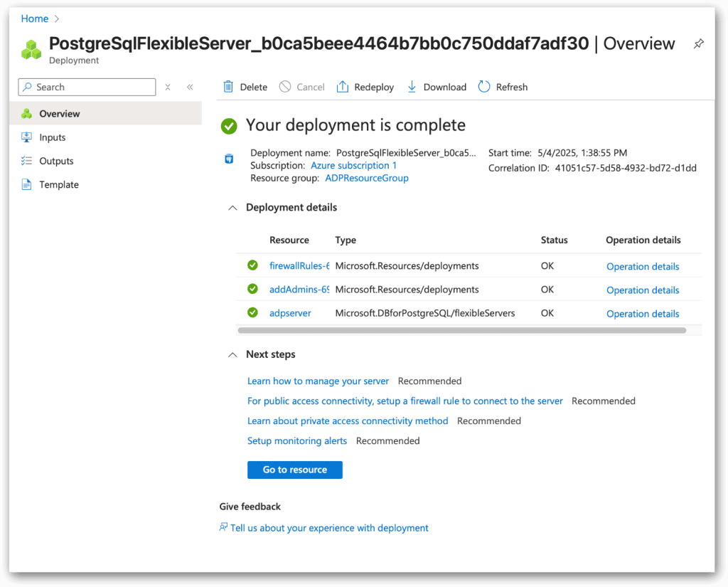Open Operation details for adpserver row
The image size is (728, 587).
pos(642,314)
